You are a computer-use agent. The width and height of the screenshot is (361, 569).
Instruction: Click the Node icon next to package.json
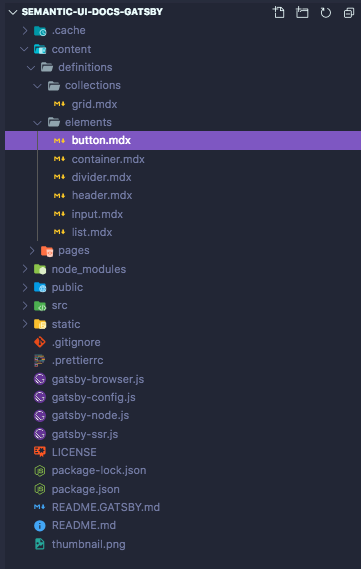click(x=40, y=489)
